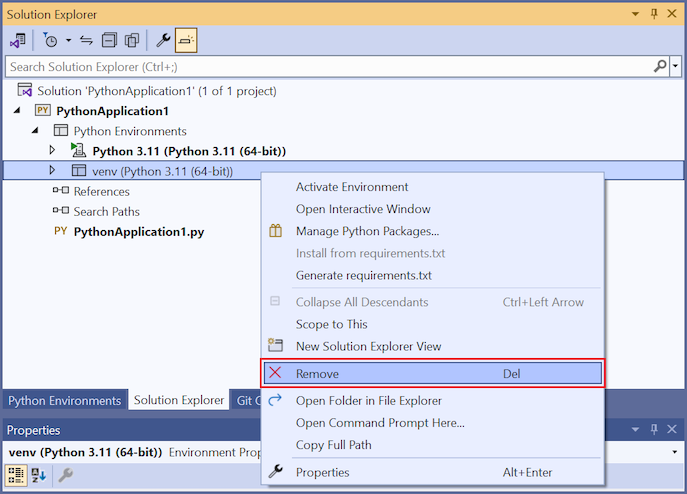
Task: Sort properties alphabetically in Properties panel
Action: tap(40, 475)
